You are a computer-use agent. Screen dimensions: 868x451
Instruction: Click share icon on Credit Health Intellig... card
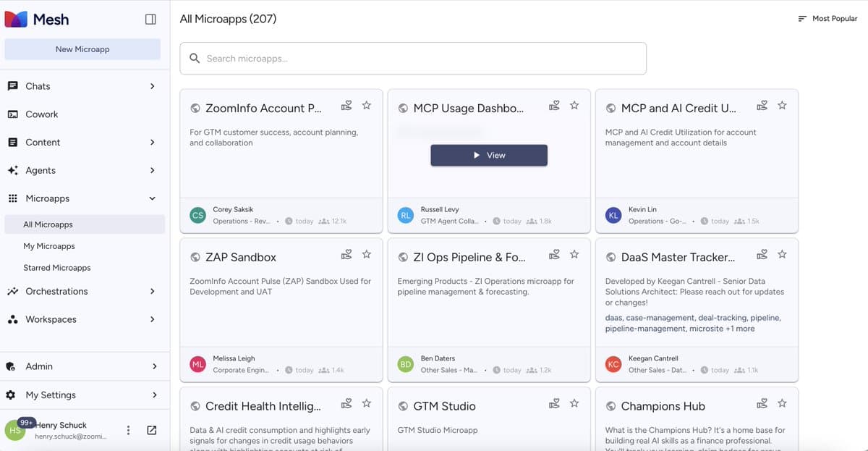346,404
